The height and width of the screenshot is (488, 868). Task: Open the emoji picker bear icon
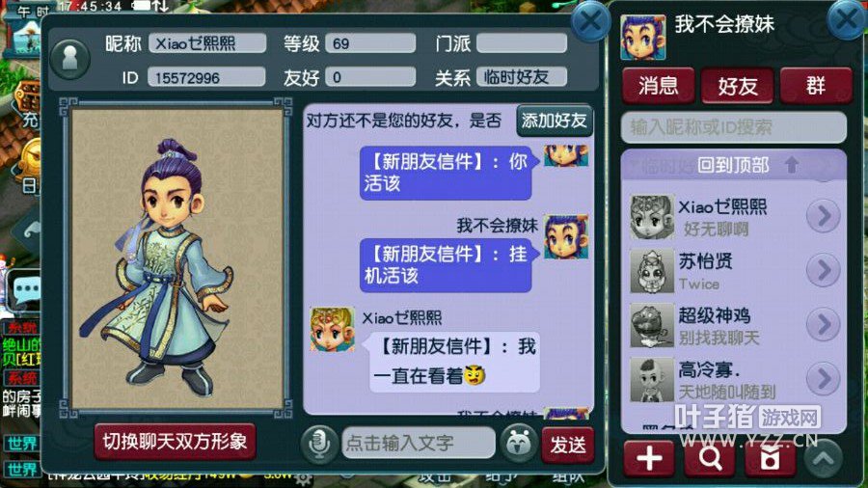[x=518, y=444]
